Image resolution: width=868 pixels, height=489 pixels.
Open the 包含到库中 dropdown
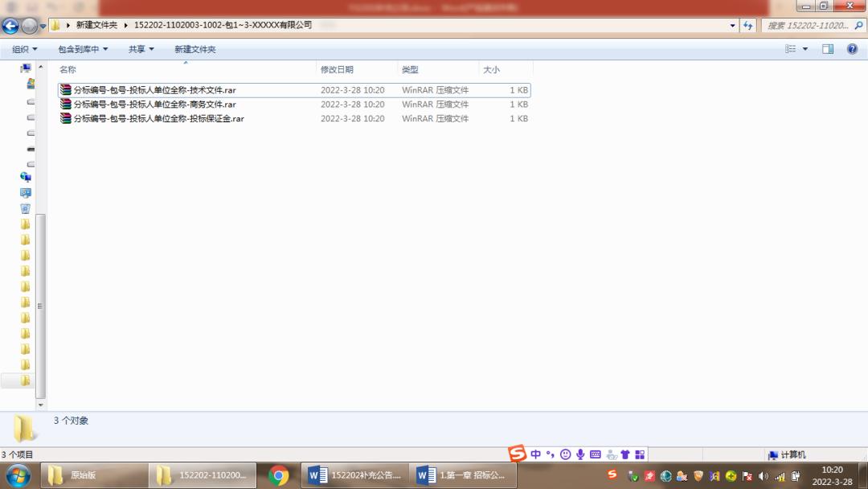[x=83, y=49]
